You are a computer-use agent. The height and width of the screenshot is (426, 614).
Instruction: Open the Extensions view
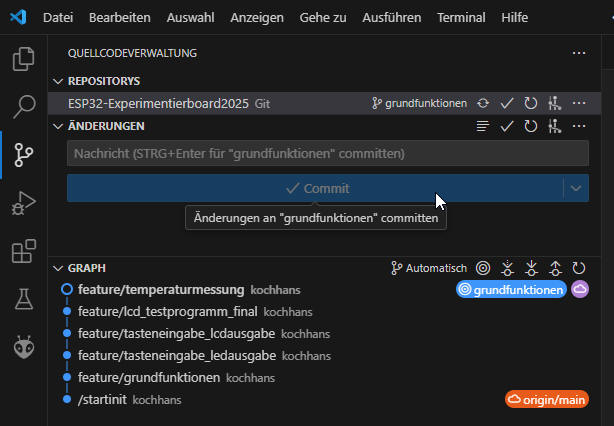[23, 251]
